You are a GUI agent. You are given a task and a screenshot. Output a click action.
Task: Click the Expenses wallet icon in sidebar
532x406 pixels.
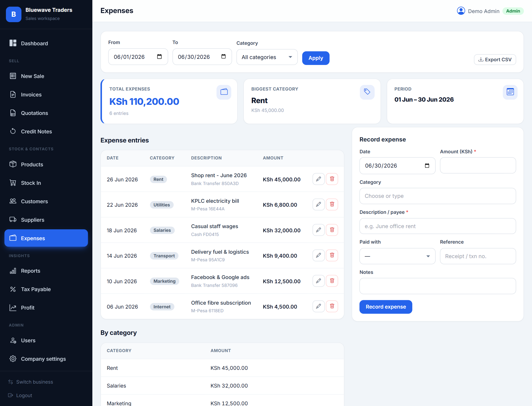coord(13,238)
